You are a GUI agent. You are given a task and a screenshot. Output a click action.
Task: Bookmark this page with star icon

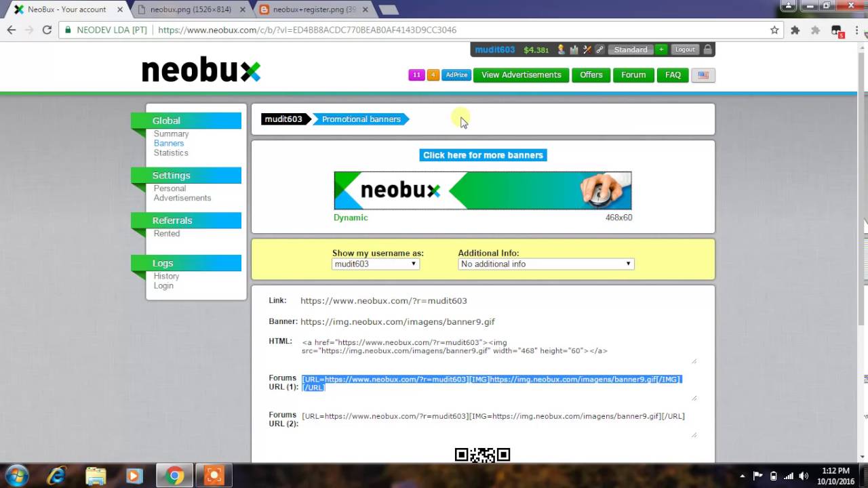pyautogui.click(x=774, y=30)
